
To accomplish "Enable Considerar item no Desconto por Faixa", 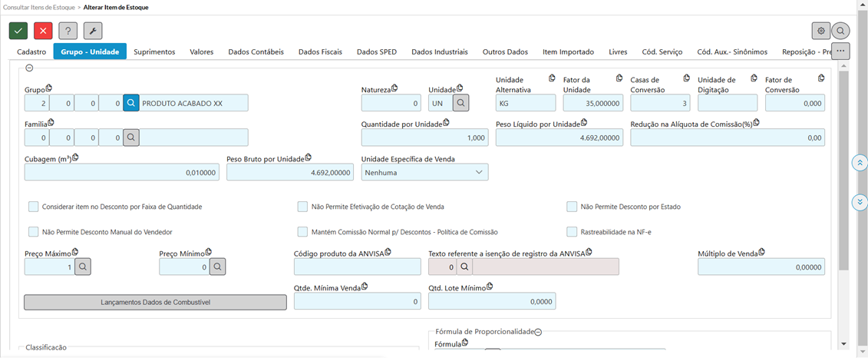I will click(34, 207).
